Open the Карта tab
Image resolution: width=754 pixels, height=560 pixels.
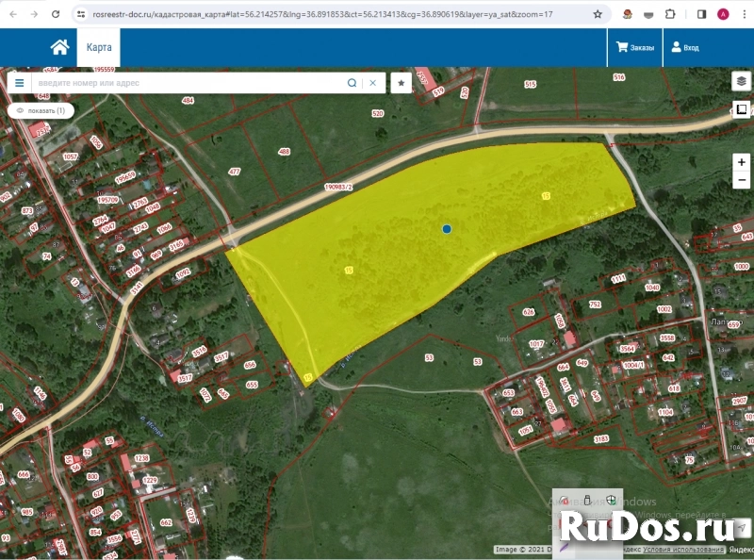(99, 47)
